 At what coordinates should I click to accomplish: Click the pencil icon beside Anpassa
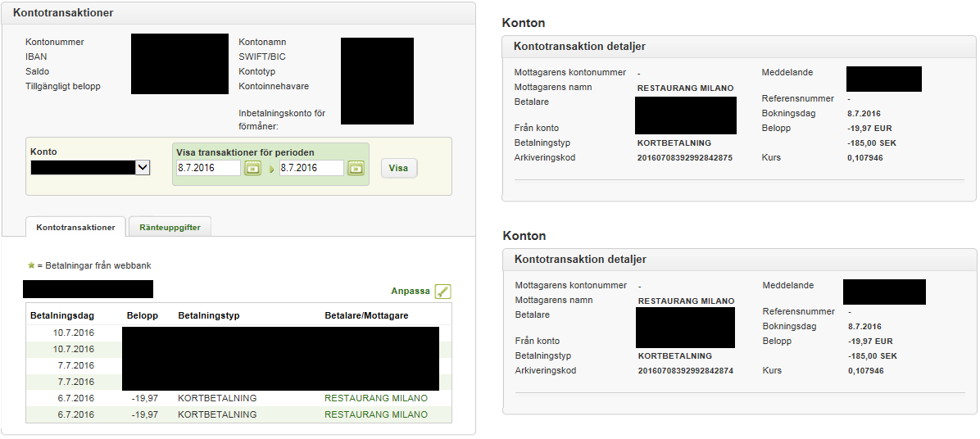443,292
